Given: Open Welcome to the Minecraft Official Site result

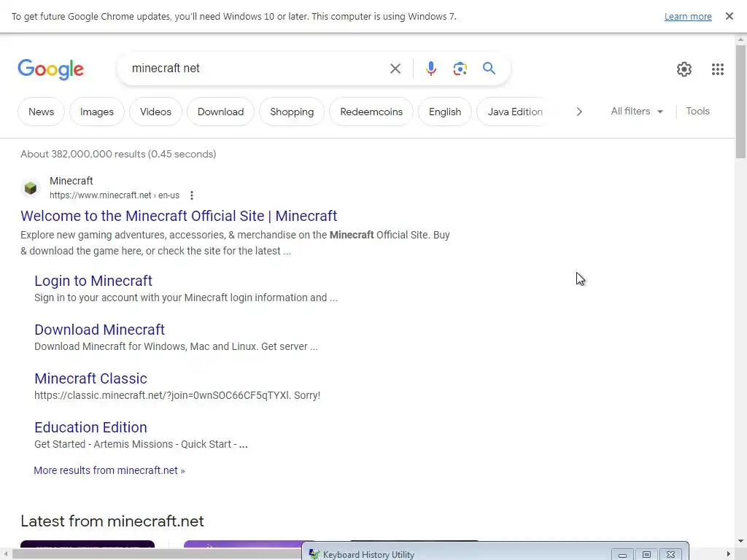Looking at the screenshot, I should point(179,216).
